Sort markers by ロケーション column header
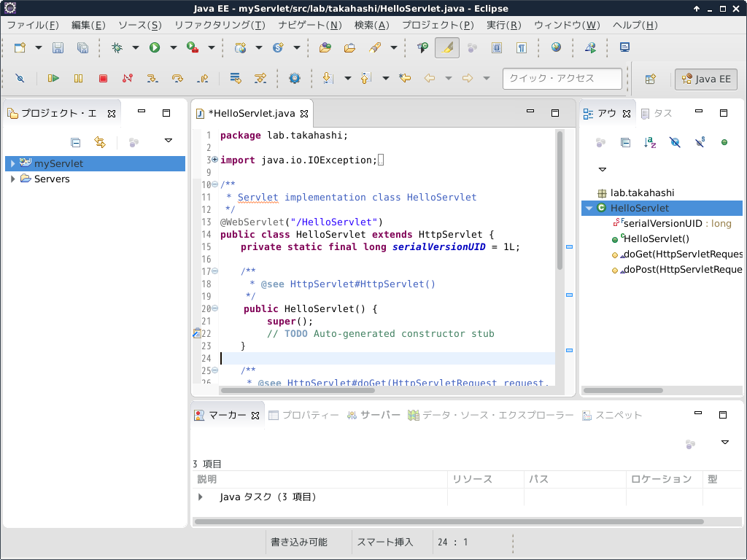Image resolution: width=747 pixels, height=560 pixels. pyautogui.click(x=664, y=479)
